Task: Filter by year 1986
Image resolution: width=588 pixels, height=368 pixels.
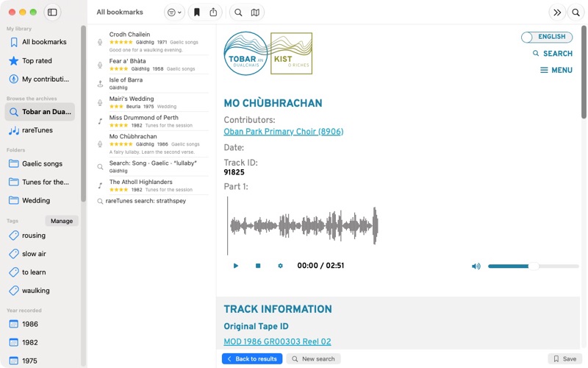Action: [x=40, y=324]
